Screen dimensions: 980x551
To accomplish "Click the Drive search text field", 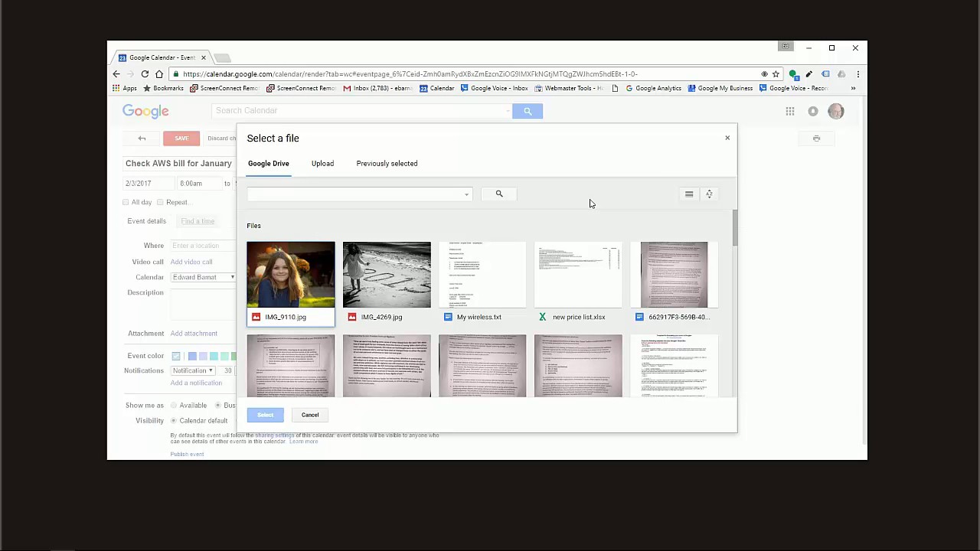I will click(354, 194).
